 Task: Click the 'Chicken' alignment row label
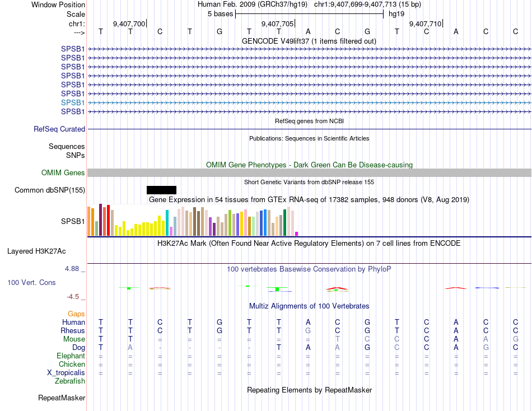(x=72, y=364)
